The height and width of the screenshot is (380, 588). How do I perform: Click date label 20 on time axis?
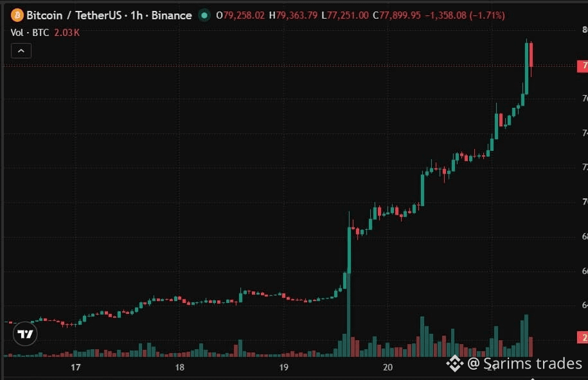coord(388,367)
